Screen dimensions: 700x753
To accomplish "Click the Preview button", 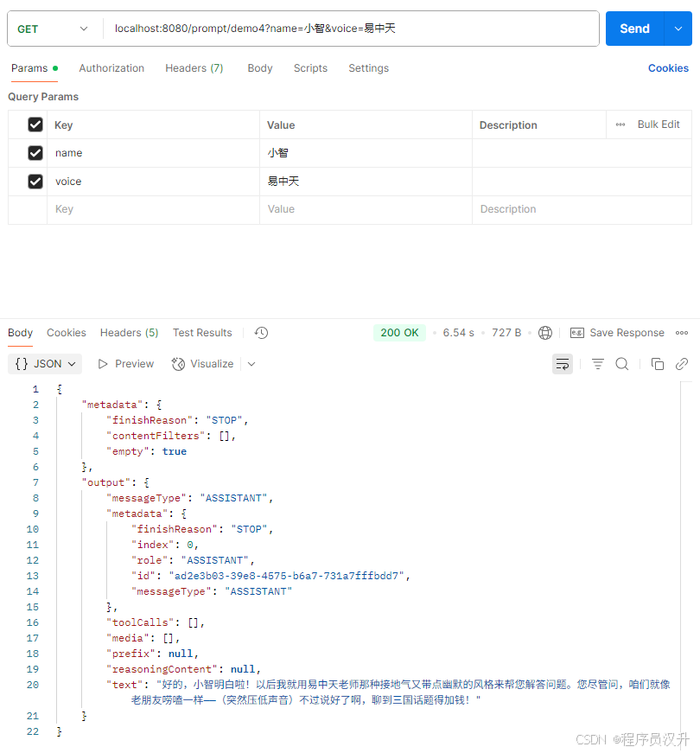I will pos(126,364).
